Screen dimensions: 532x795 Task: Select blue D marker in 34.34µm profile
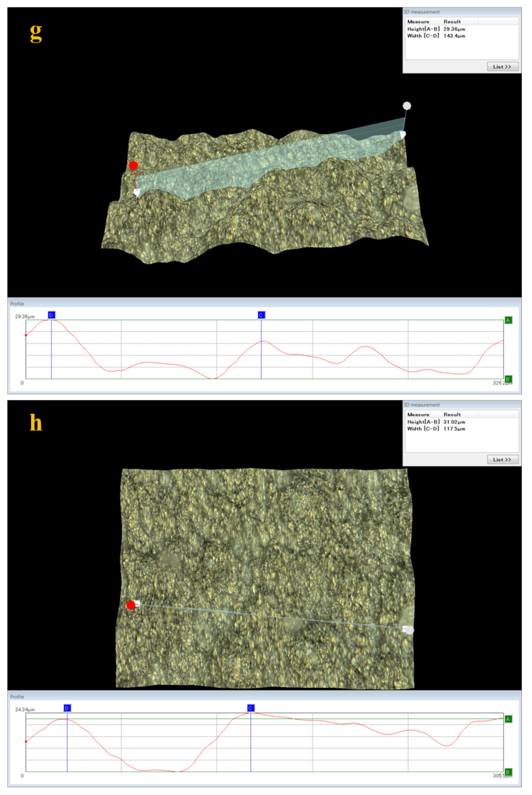pyautogui.click(x=67, y=708)
